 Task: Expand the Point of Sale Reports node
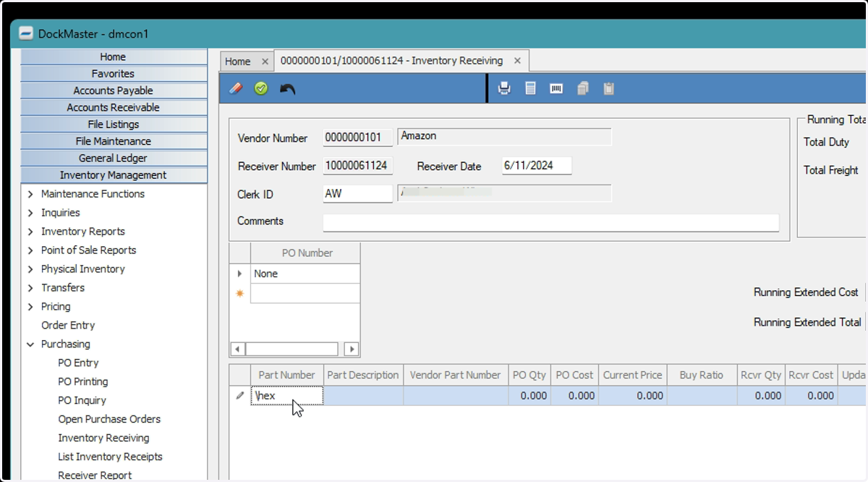coord(30,250)
